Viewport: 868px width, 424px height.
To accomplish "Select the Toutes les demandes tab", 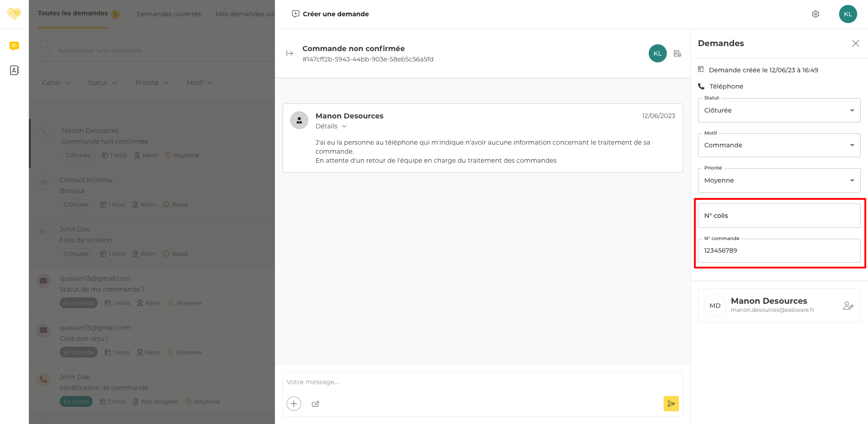I will point(73,14).
